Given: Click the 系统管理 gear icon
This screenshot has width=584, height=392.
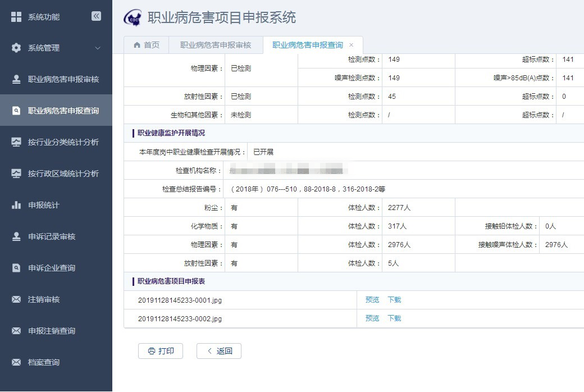Looking at the screenshot, I should (x=16, y=48).
